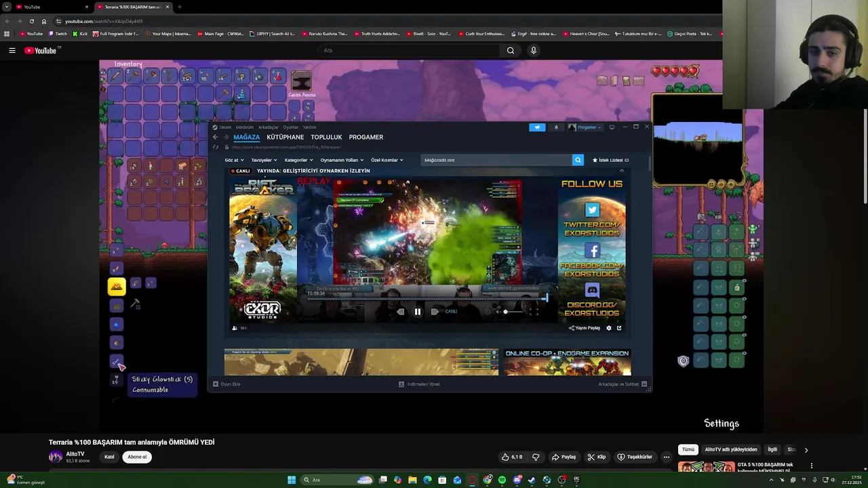This screenshot has height=488, width=868.
Task: Click the Steam announcements megaphone button
Action: (x=537, y=127)
